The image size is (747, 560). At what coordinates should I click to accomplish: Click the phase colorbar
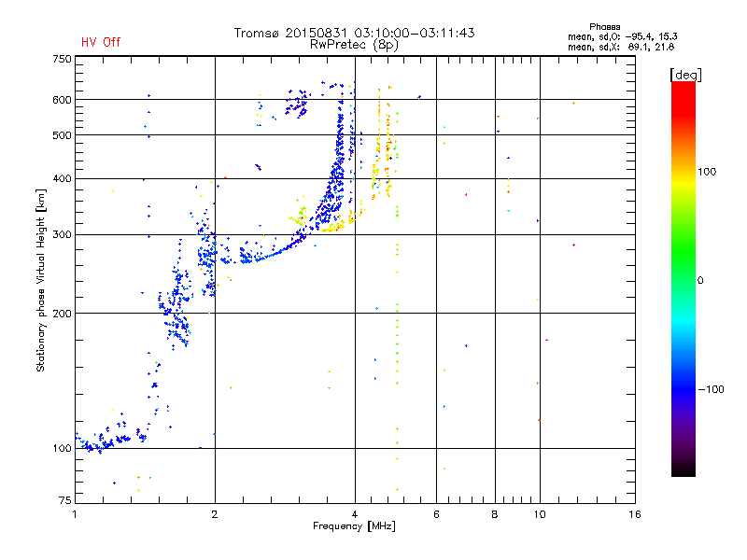point(684,278)
